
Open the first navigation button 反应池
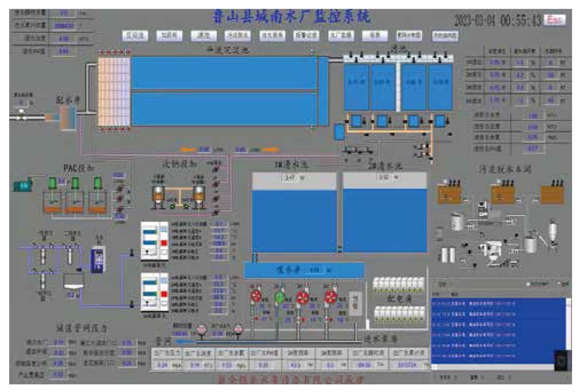point(135,36)
